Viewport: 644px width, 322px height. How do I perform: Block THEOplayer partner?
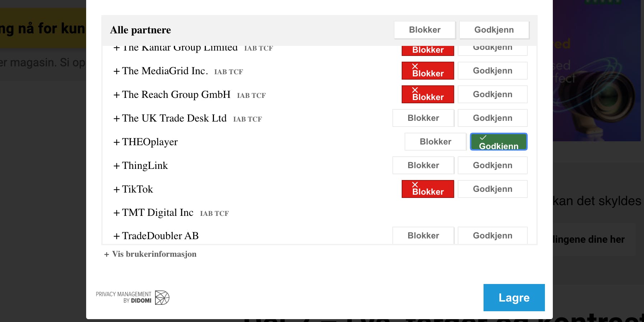coord(436,142)
